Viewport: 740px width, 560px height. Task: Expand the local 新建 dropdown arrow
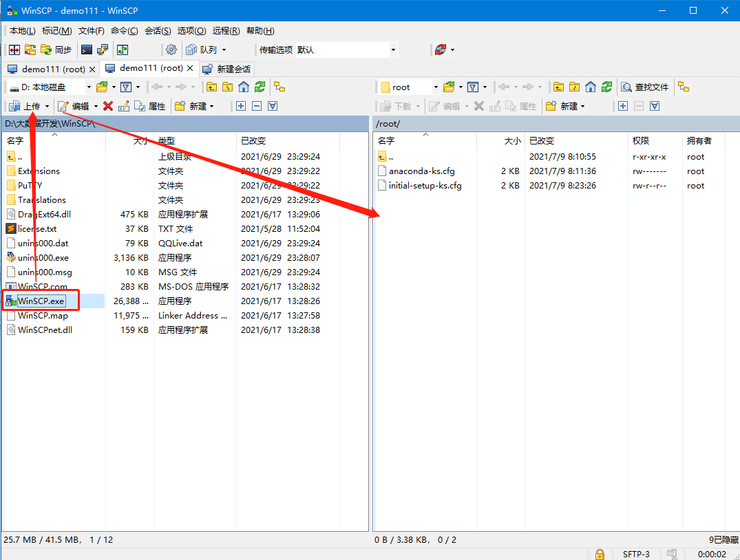pos(211,106)
